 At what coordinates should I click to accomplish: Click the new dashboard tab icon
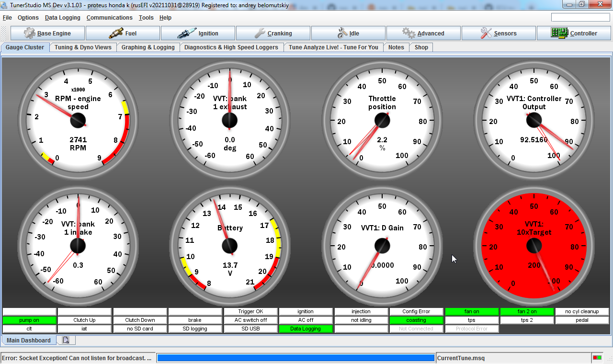(66, 341)
